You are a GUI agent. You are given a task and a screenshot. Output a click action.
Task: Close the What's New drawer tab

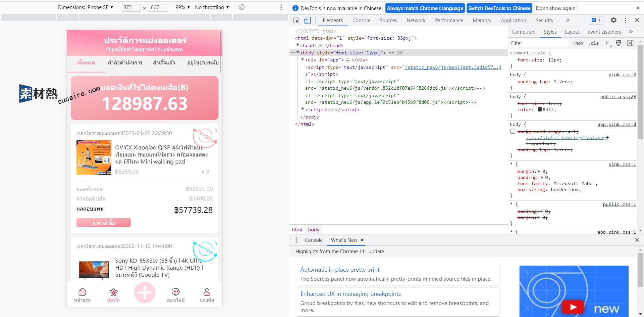coord(362,240)
